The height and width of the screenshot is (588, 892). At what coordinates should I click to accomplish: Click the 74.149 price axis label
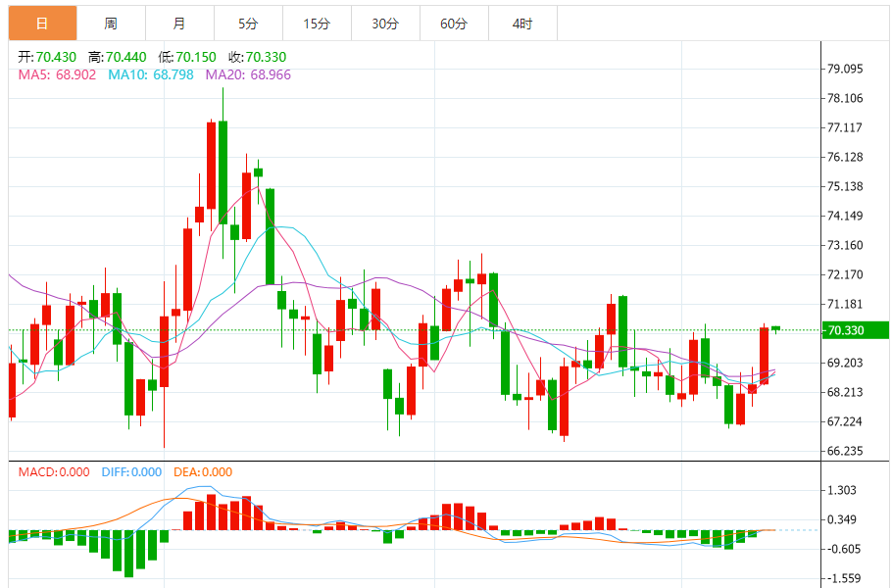[845, 216]
